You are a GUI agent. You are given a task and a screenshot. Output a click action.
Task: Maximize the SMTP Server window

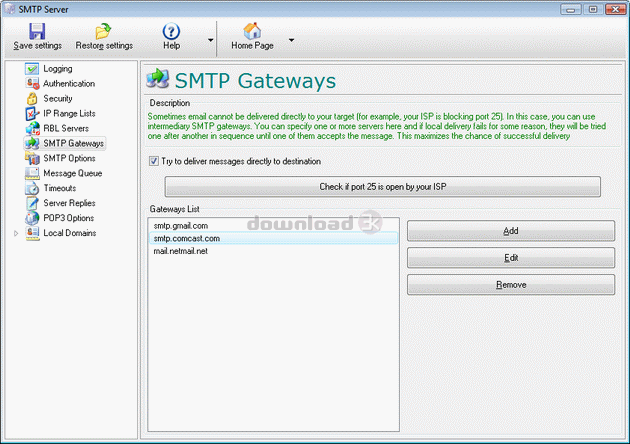(x=593, y=9)
